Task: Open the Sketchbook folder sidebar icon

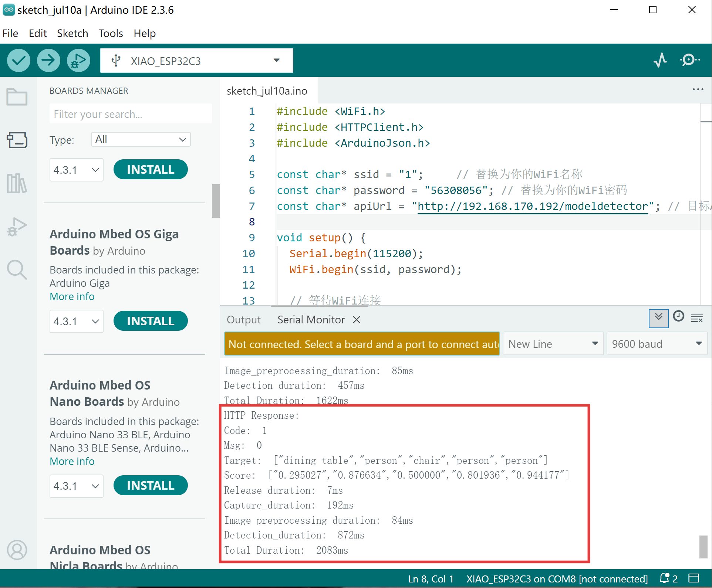Action: point(17,97)
